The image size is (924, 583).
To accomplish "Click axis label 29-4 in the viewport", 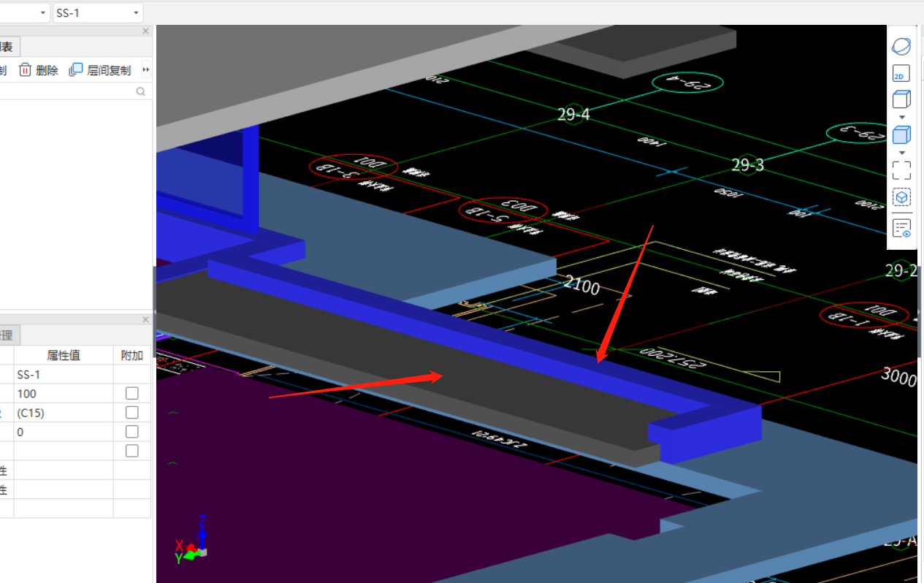I will coord(573,114).
